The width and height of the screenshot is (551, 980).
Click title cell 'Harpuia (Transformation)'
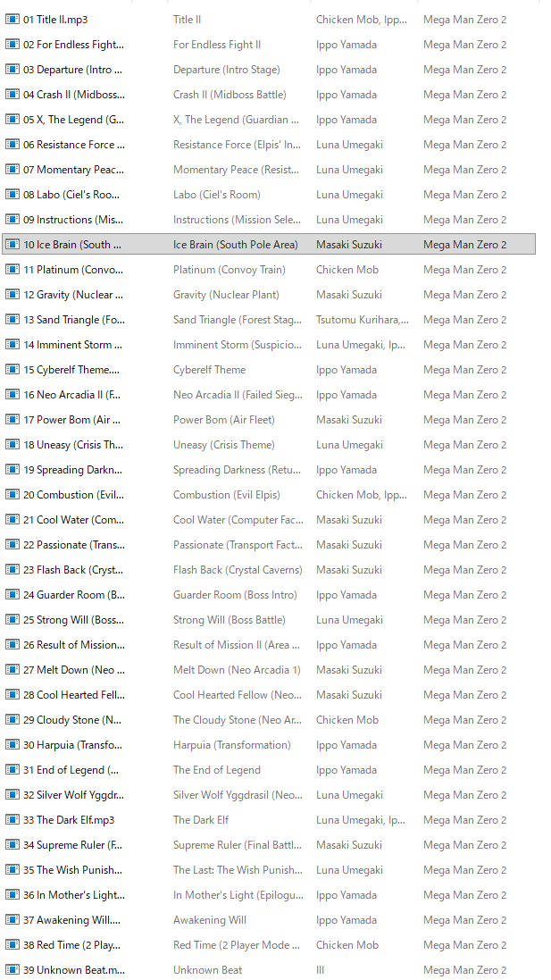232,744
